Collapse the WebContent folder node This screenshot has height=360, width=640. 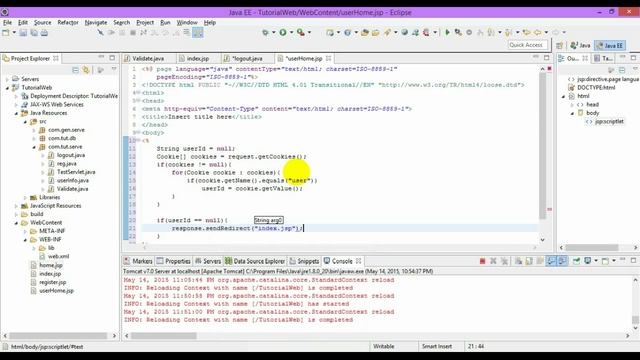click(16, 223)
